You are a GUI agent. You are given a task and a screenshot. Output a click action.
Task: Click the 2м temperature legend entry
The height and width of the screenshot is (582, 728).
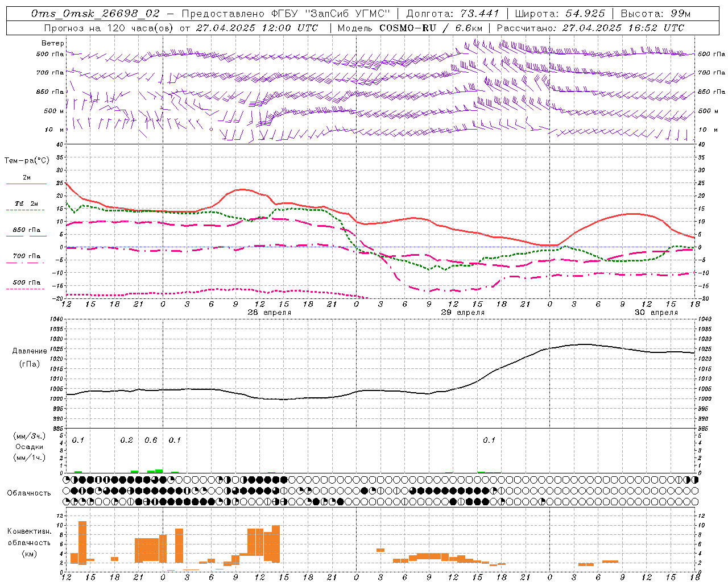pyautogui.click(x=27, y=178)
